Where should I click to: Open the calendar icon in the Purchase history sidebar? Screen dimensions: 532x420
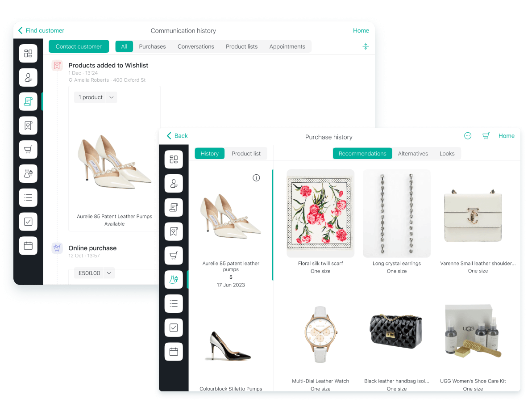pyautogui.click(x=174, y=352)
